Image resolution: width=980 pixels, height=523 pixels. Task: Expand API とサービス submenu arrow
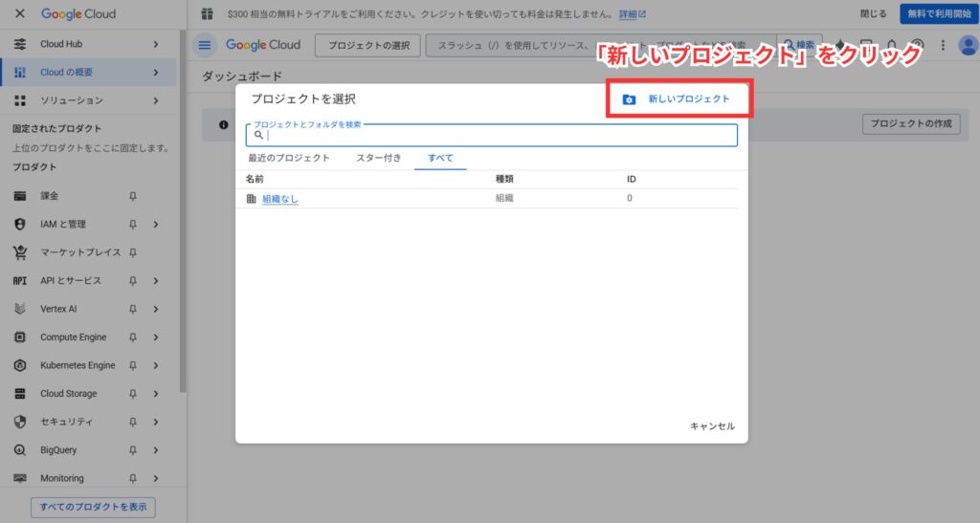click(156, 281)
